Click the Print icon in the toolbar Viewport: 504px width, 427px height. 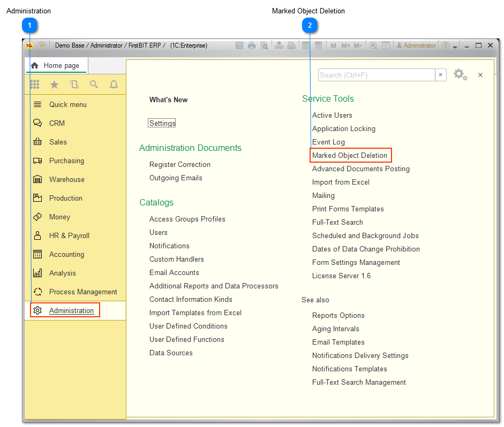(x=252, y=45)
